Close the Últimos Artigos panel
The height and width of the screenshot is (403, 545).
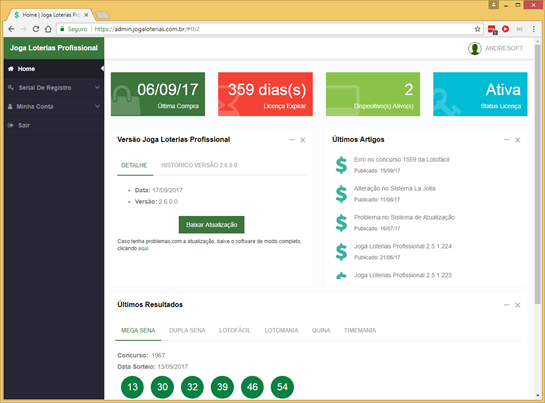pyautogui.click(x=518, y=140)
